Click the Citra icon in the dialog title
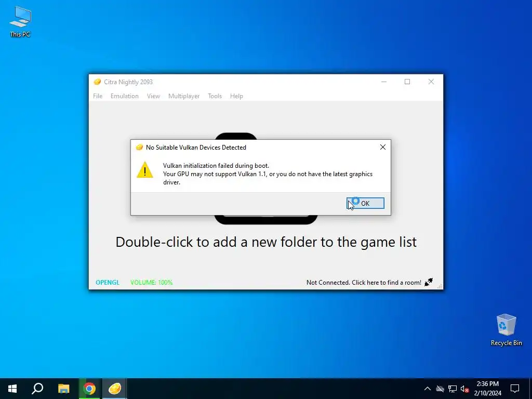 pos(139,147)
